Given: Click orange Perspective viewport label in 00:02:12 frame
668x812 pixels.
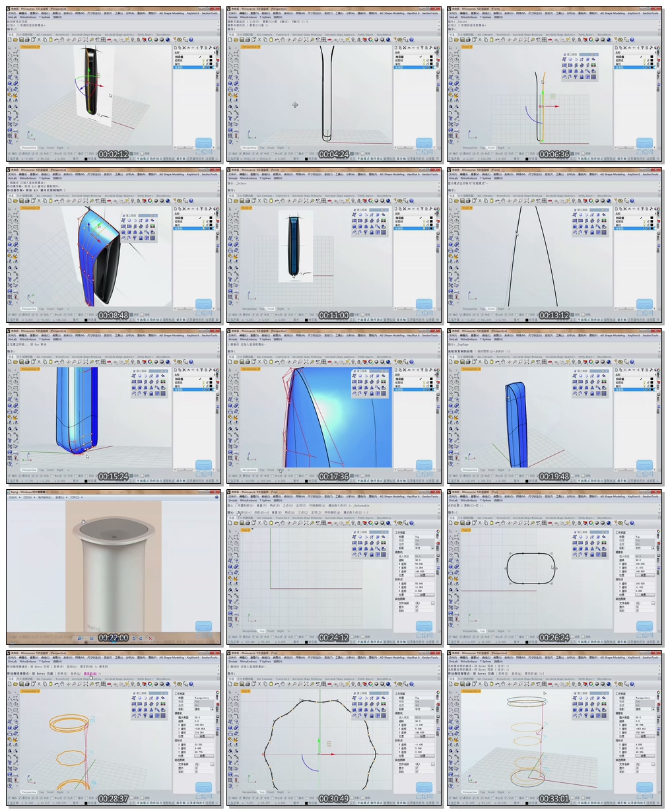Looking at the screenshot, I should [x=30, y=47].
